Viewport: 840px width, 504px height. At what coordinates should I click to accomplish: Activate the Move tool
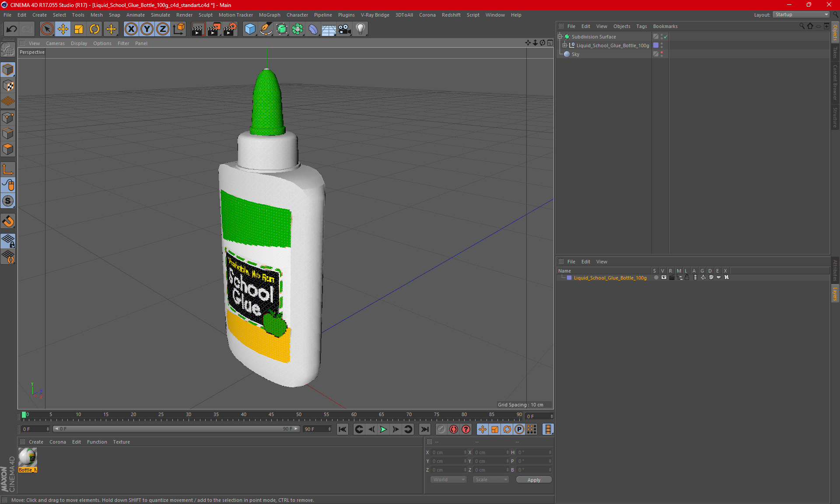[x=63, y=29]
